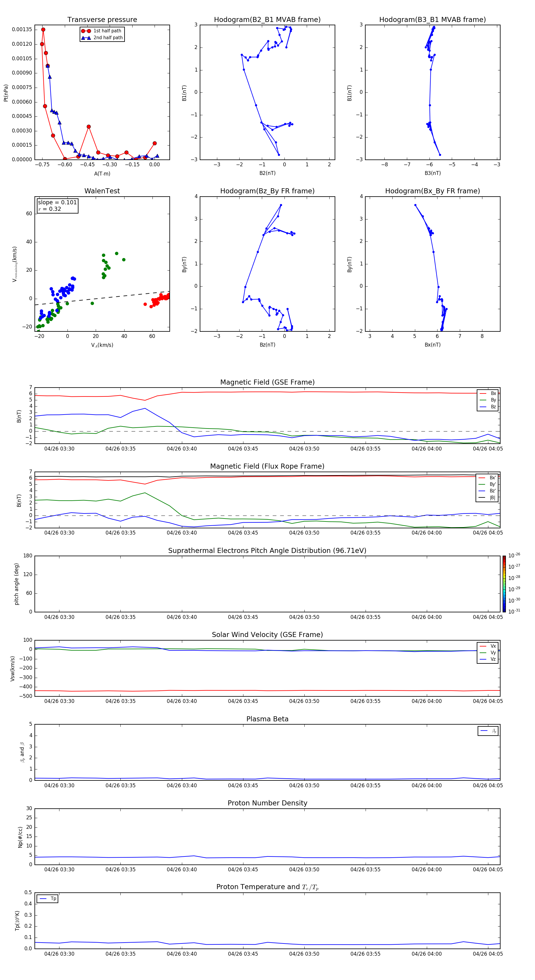The height and width of the screenshot is (980, 535).
Task: Click the "Hodogram(Bx_By FR frame)" title
Action: (432, 191)
